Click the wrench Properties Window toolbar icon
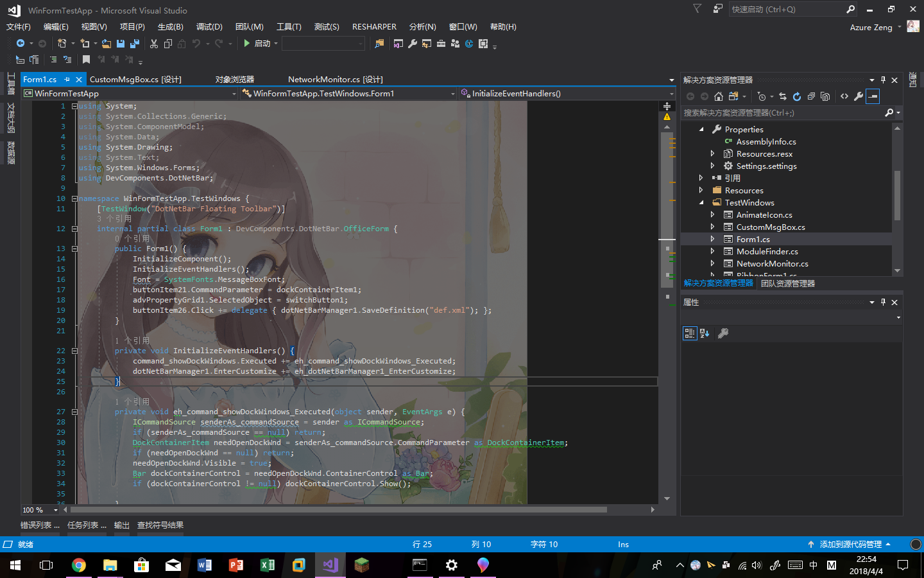The image size is (924, 578). tap(413, 44)
